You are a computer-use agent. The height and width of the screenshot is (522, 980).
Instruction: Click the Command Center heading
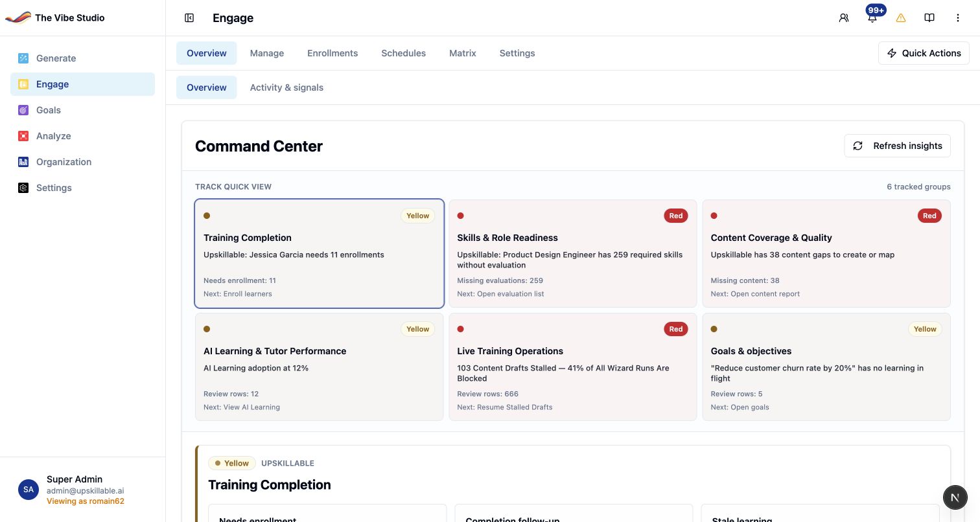[259, 146]
